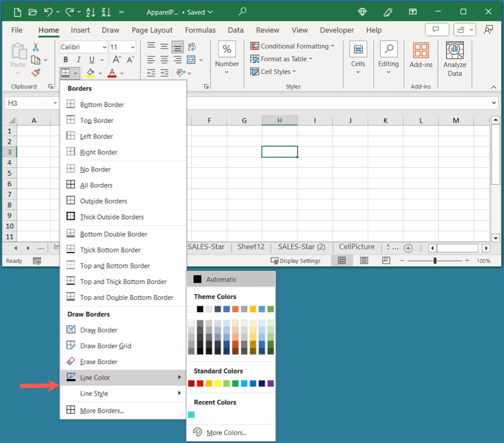Choose Automatic line color
Viewport: 504px width, 443px height.
coord(230,280)
